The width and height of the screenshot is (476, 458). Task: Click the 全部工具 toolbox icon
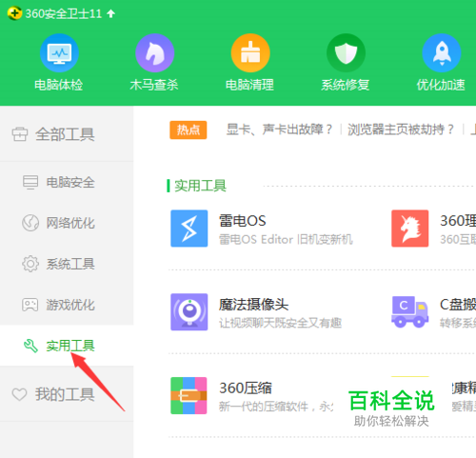[20, 134]
